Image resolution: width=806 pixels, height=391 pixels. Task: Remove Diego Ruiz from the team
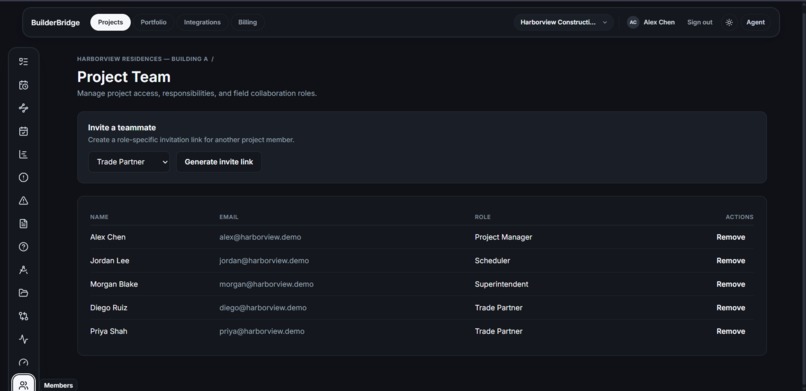pos(730,308)
